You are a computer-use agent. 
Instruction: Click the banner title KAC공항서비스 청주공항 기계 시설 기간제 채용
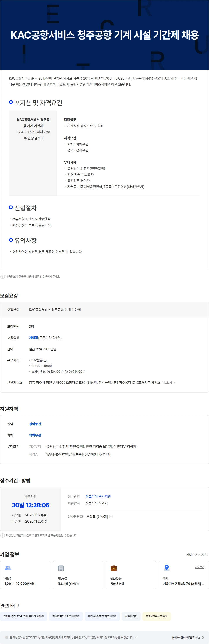pyautogui.click(x=105, y=35)
